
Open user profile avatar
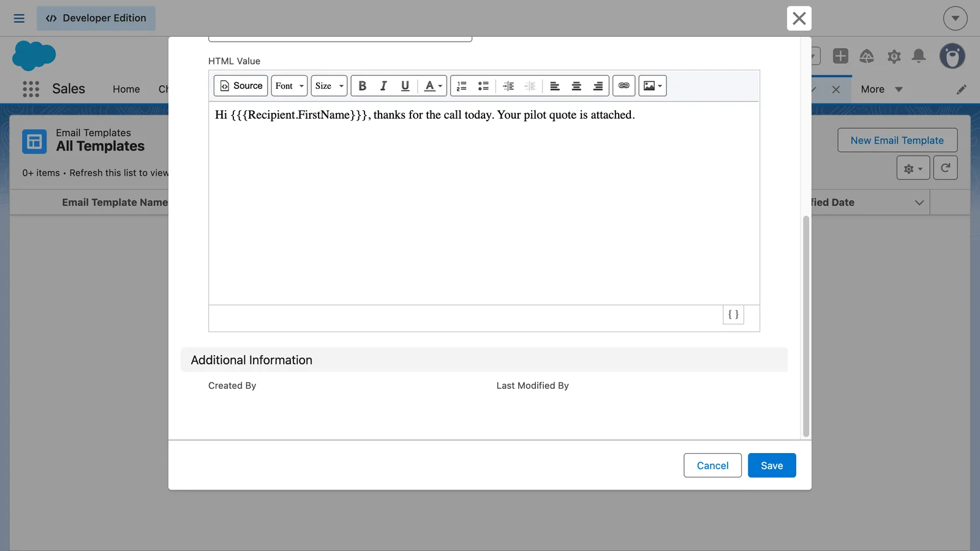[x=952, y=56]
